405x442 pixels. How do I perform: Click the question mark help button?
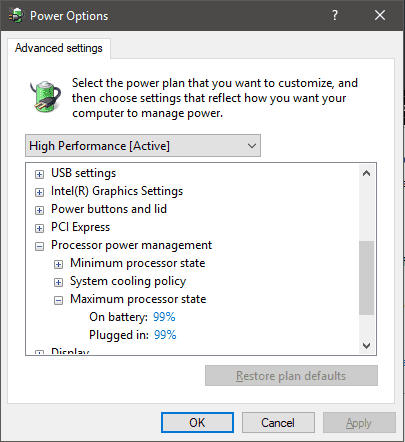335,15
